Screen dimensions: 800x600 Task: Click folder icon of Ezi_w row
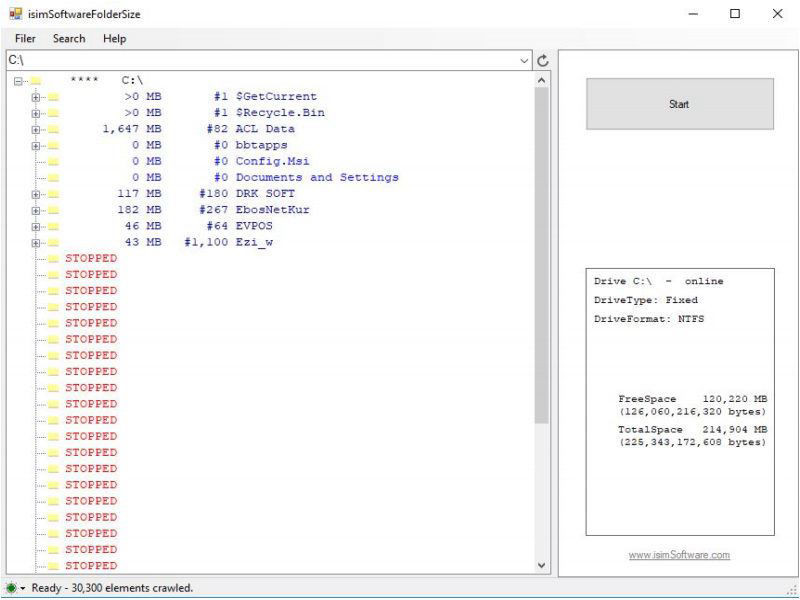54,243
